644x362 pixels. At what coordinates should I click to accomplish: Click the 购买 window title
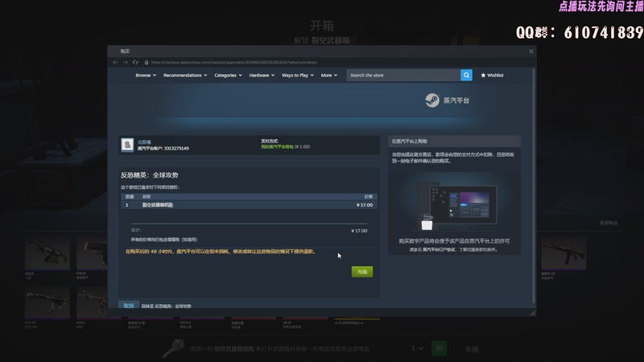pos(125,51)
